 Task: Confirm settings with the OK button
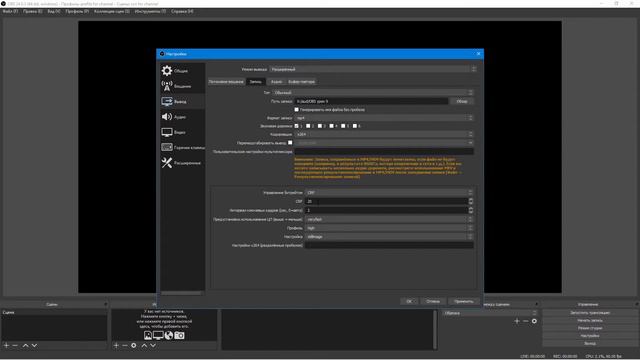pos(409,301)
